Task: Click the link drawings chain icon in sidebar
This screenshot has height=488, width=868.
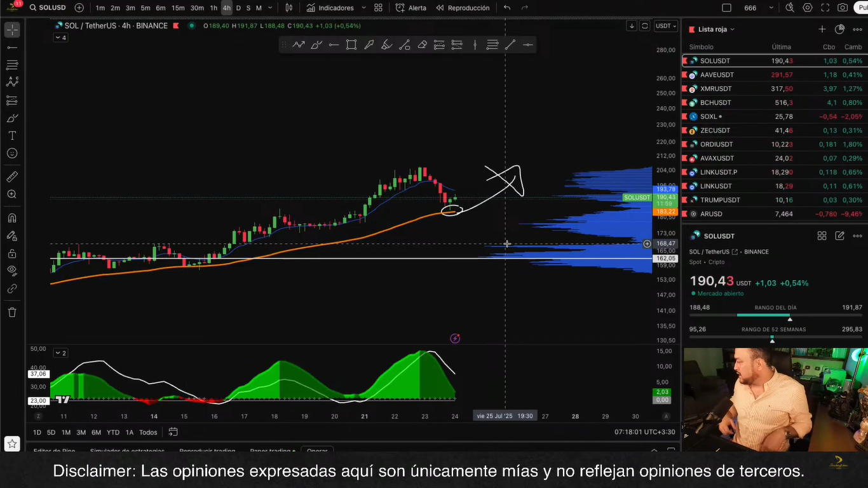Action: [12, 288]
